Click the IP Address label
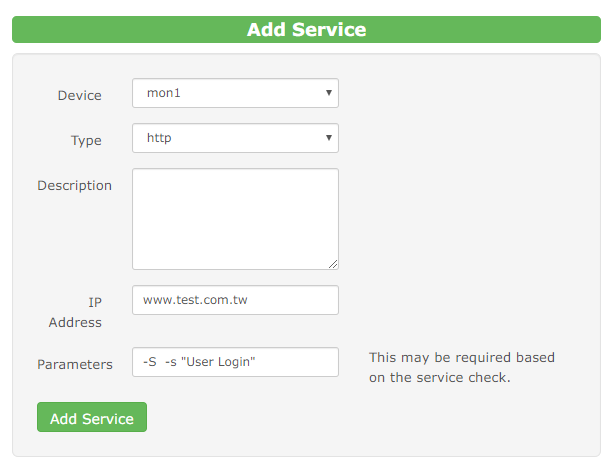Viewport: 613px width, 470px height. click(x=75, y=312)
